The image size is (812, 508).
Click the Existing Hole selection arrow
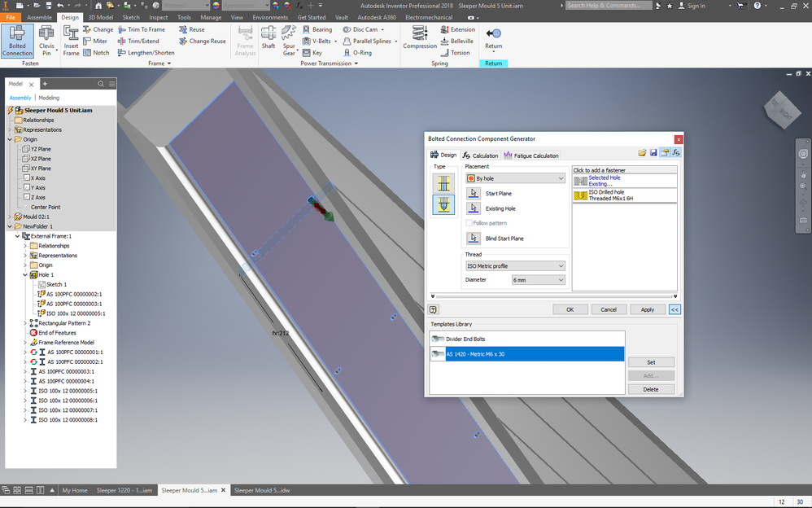(x=474, y=208)
